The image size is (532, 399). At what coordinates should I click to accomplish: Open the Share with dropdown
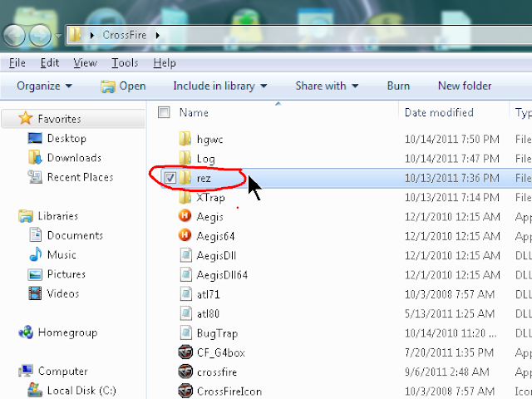[327, 86]
